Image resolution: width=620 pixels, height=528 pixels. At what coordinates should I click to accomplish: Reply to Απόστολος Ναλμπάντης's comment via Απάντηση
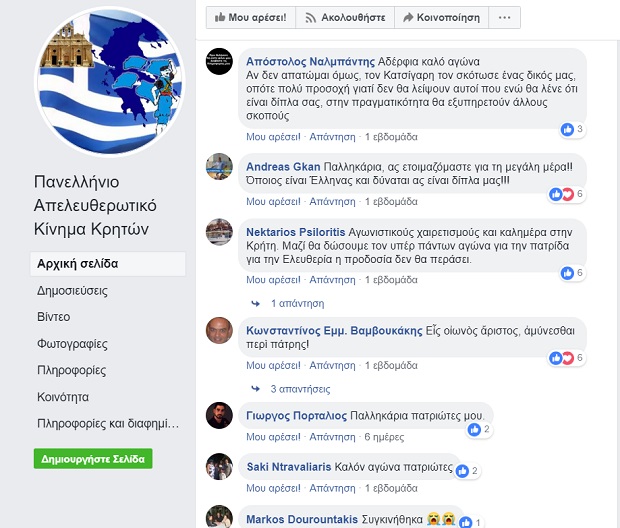tap(332, 137)
